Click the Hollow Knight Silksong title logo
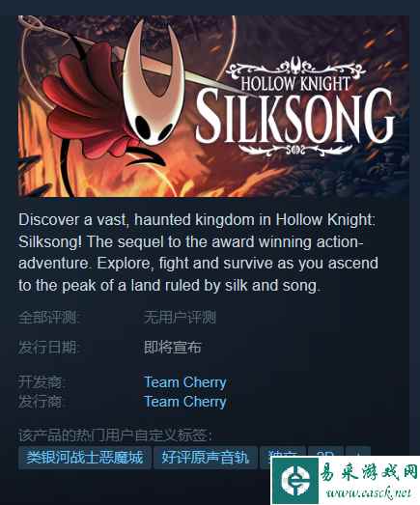Image resolution: width=420 pixels, height=505 pixels. pos(294,107)
